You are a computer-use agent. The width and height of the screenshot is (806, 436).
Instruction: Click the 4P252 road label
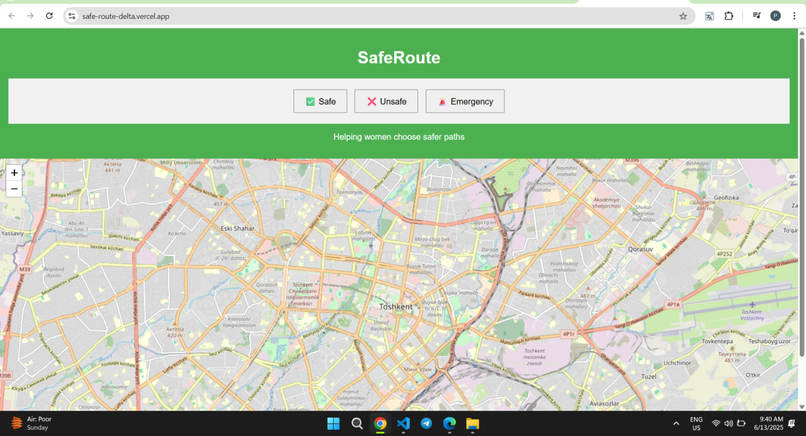[724, 253]
